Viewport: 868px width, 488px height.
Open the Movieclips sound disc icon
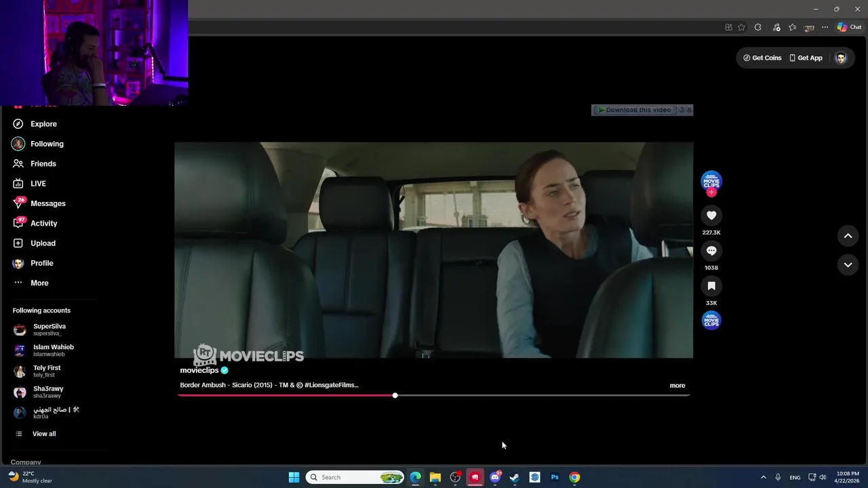711,321
